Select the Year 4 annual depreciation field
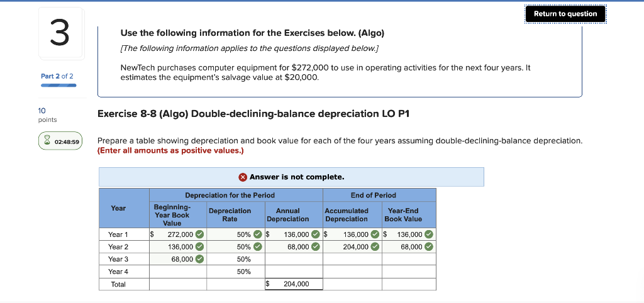The width and height of the screenshot is (644, 303). click(294, 272)
